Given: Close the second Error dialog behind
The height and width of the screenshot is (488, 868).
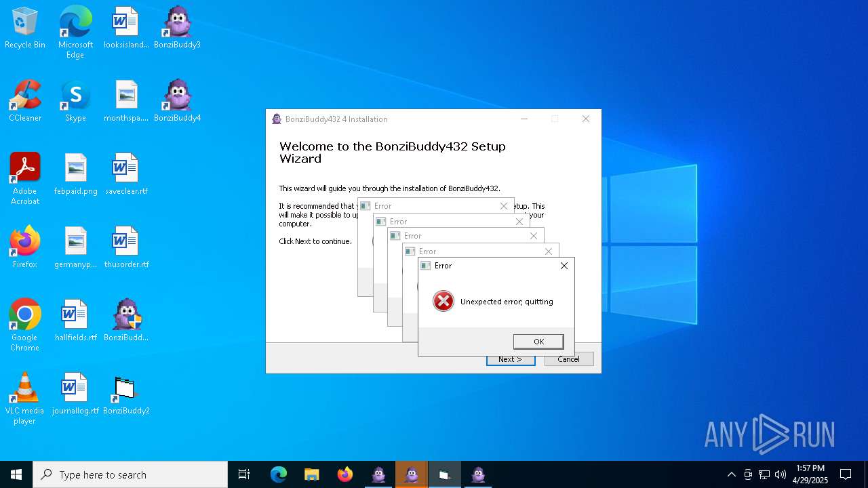Looking at the screenshot, I should click(x=549, y=251).
